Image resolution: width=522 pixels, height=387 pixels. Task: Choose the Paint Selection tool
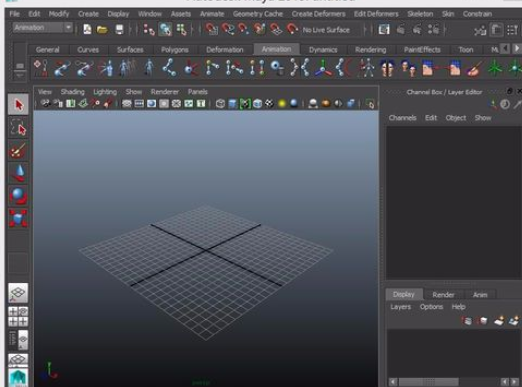18,150
